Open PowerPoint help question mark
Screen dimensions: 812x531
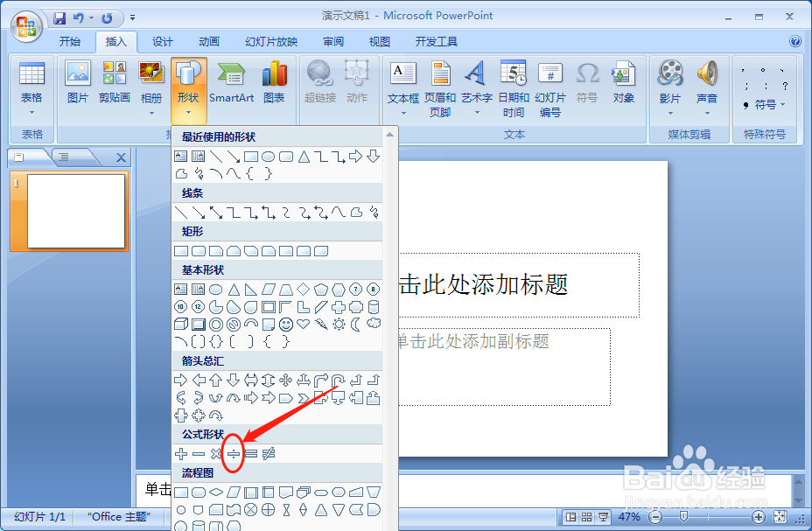tap(794, 41)
